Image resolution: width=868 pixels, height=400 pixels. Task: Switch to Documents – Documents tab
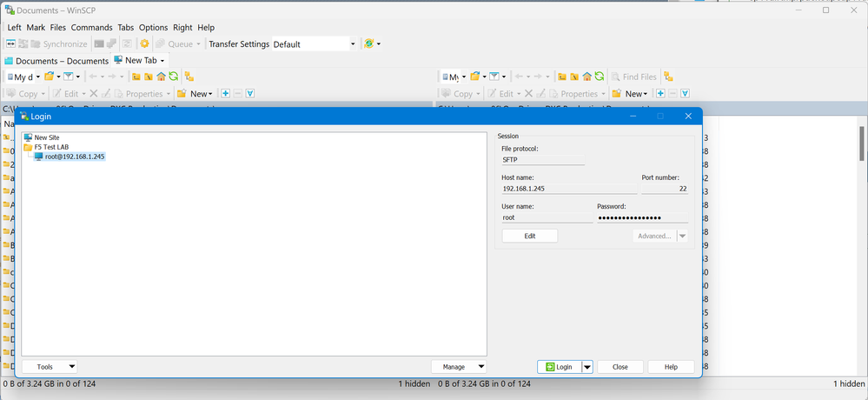(56, 61)
